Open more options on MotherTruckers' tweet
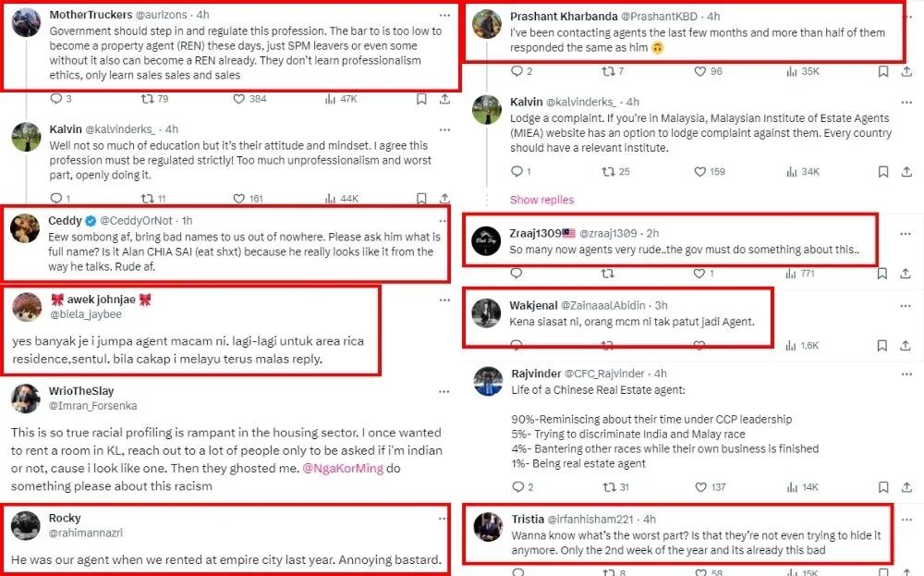 (x=444, y=16)
